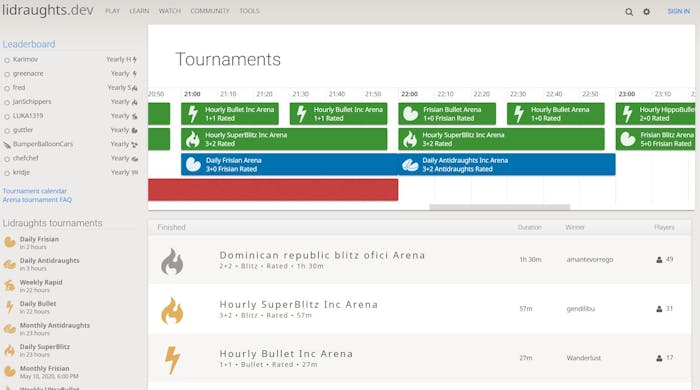The height and width of the screenshot is (390, 700).
Task: Open the COMMUNITY menu
Action: [x=210, y=11]
